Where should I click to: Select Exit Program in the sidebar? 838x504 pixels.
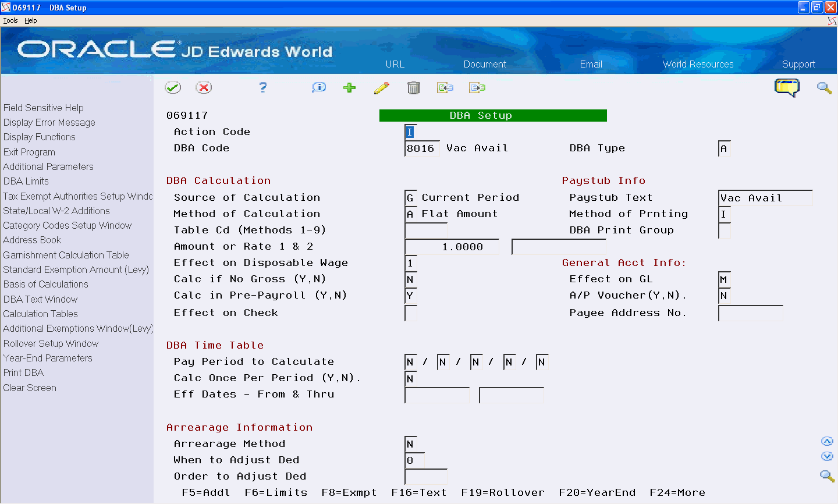29,152
